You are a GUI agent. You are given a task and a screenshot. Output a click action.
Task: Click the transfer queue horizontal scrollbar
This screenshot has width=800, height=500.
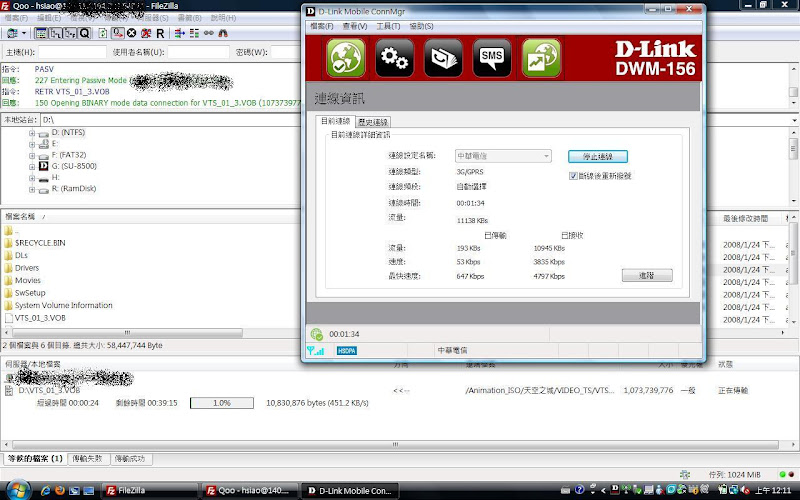[395, 445]
